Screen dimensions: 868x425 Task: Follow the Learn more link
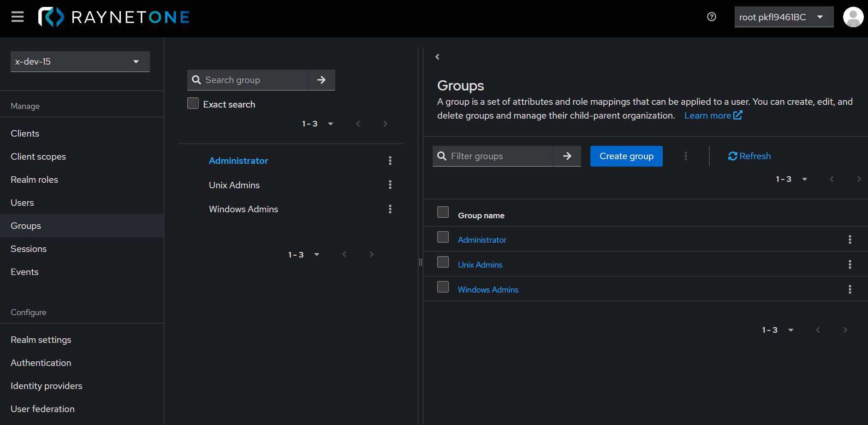(708, 115)
